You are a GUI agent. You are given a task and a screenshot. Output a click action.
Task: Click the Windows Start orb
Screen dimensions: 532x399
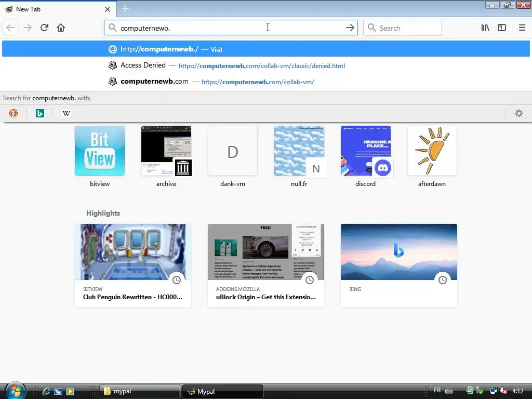point(15,390)
